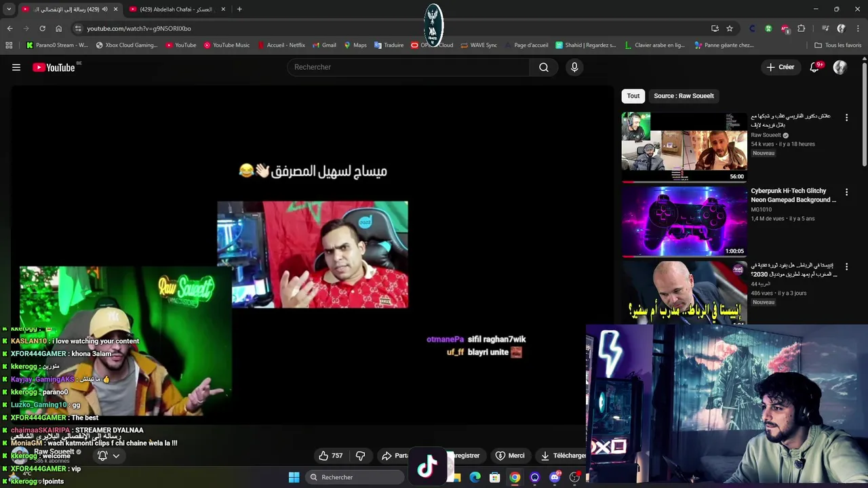Screen dimensions: 868x488
Task: Click the Merci button under the video
Action: click(510, 455)
